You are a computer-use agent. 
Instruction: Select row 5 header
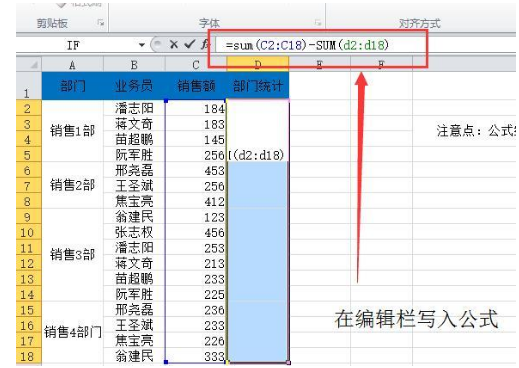[x=28, y=155]
